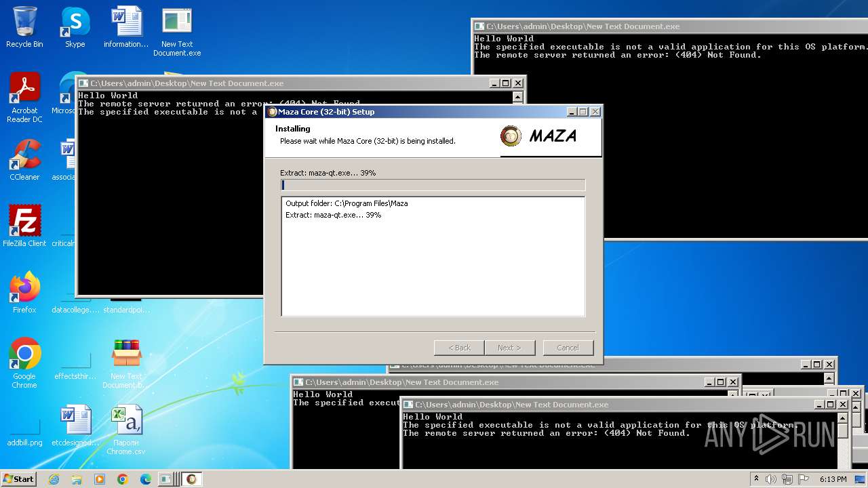Select the Firefox desktop shortcut
The height and width of the screenshot is (488, 868).
pyautogui.click(x=24, y=293)
